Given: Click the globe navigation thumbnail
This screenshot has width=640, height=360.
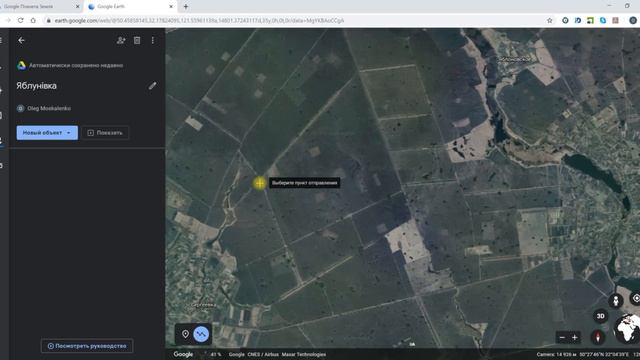Looking at the screenshot, I should pyautogui.click(x=627, y=329).
